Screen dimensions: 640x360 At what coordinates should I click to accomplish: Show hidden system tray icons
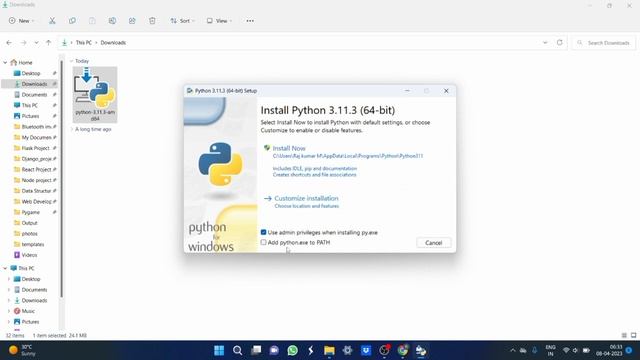pos(513,350)
